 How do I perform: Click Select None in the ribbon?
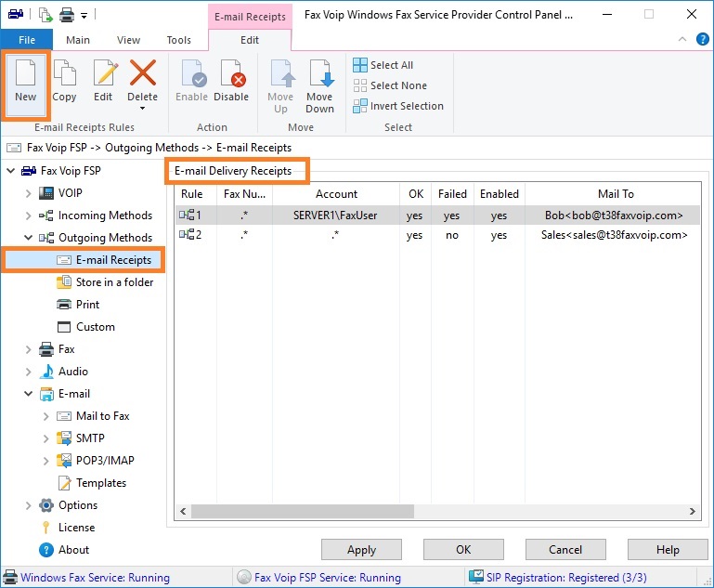point(390,85)
